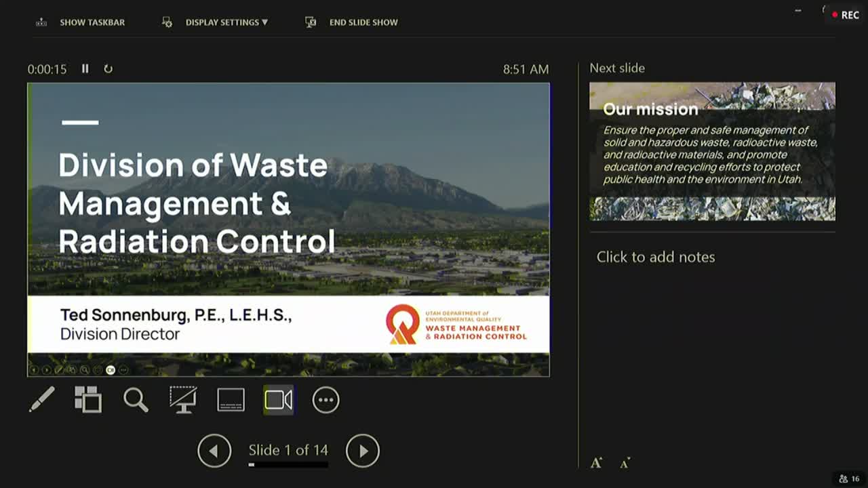Viewport: 868px width, 488px height.
Task: Advance to the next slide
Action: click(363, 450)
